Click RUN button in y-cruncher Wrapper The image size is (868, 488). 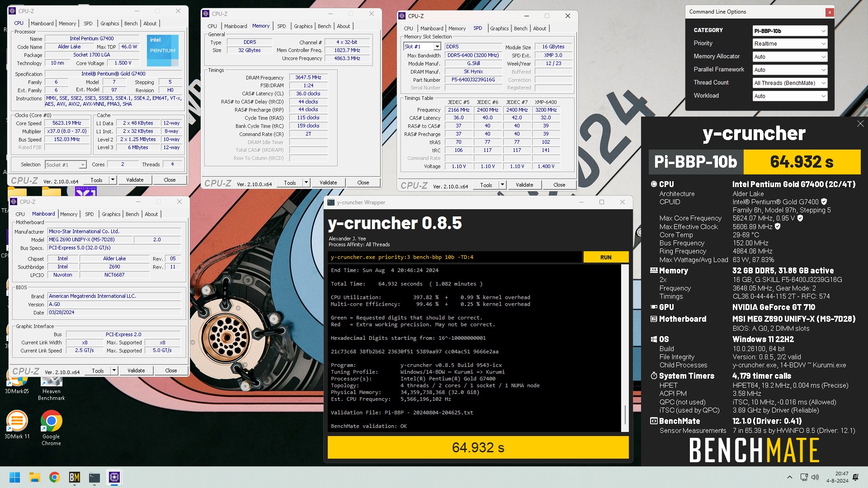click(x=606, y=257)
